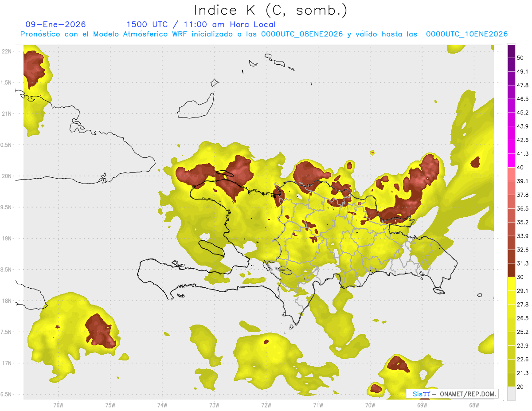Click the '22N' latitude axis label

coord(7,51)
